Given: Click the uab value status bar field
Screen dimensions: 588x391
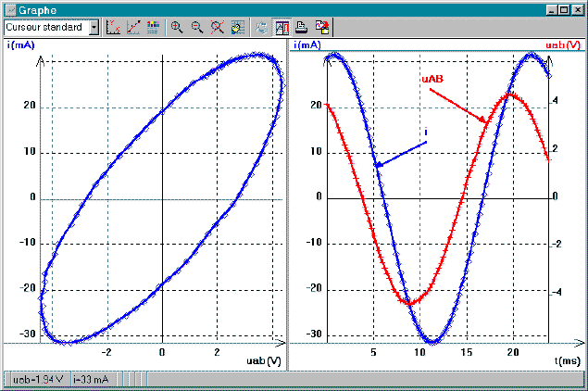Looking at the screenshot, I should (x=36, y=379).
